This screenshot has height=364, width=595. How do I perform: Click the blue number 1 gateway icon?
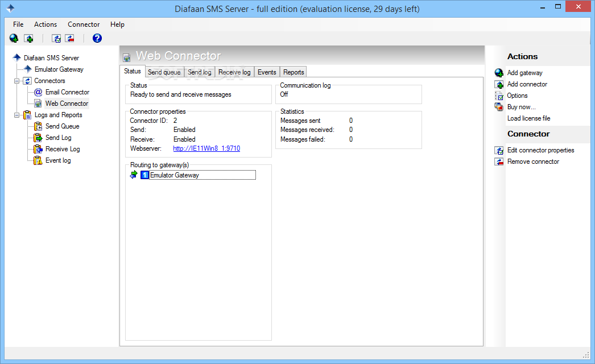144,175
